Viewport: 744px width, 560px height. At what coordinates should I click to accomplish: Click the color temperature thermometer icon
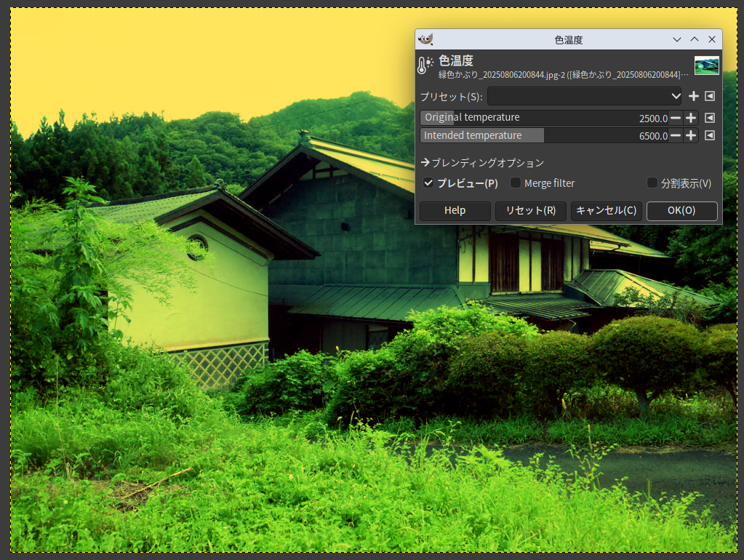(x=425, y=65)
